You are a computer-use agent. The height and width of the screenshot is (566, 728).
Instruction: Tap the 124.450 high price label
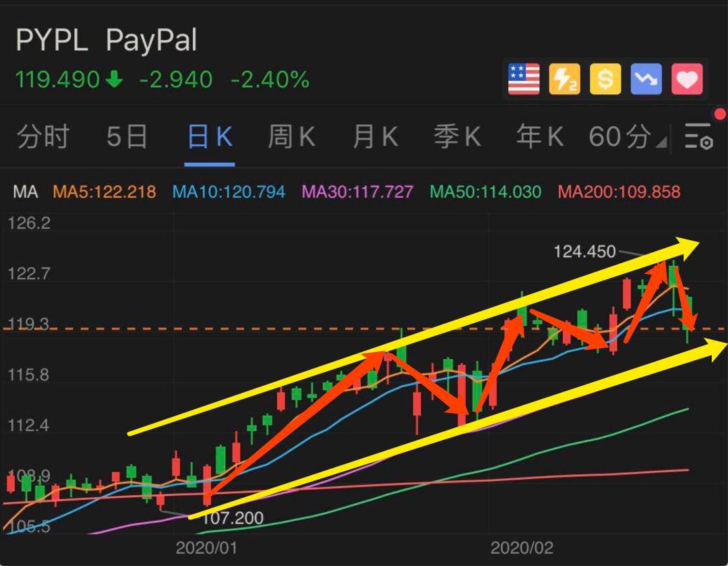point(584,252)
